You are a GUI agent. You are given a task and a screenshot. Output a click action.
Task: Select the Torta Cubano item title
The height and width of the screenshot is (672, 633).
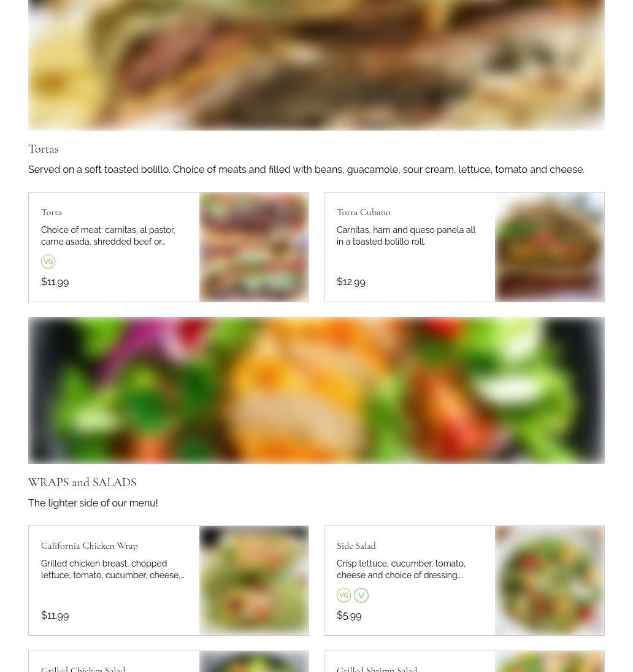pyautogui.click(x=363, y=212)
